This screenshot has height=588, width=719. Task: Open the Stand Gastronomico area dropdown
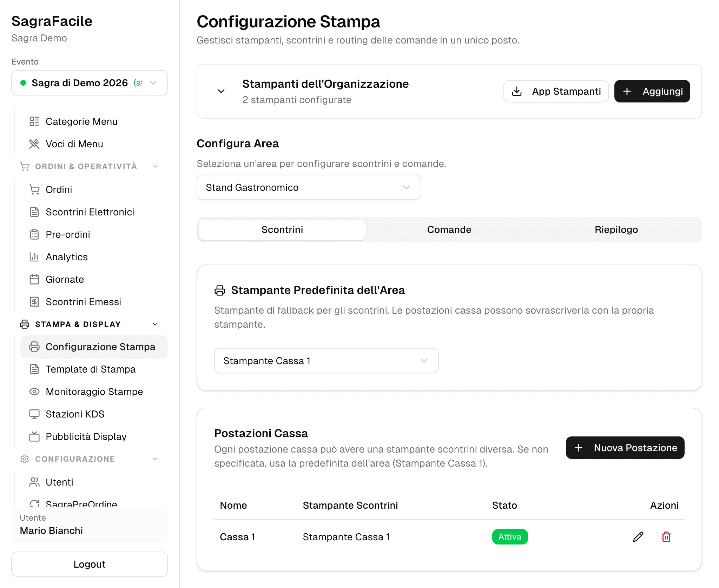[309, 187]
